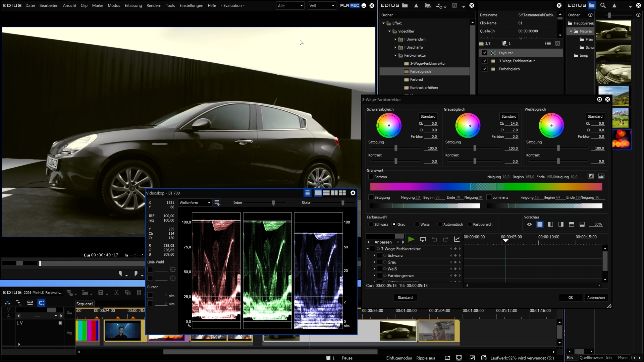Click the Standard button under Grauabgleich
The height and width of the screenshot is (362, 644).
508,116
